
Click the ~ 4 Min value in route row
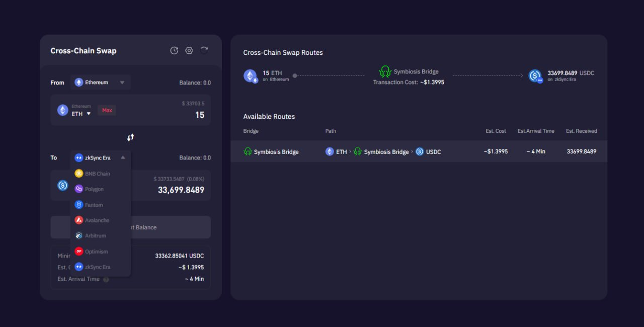pos(536,151)
